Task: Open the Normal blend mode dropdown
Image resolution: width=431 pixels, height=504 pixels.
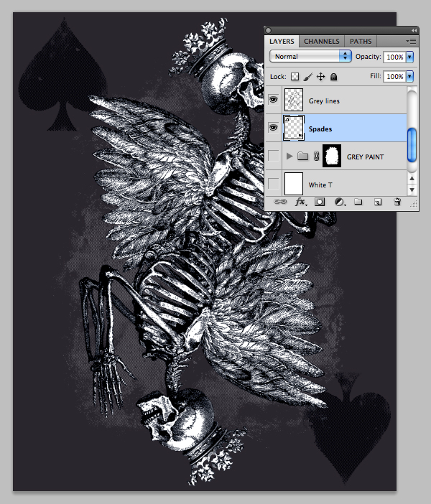Action: 310,56
